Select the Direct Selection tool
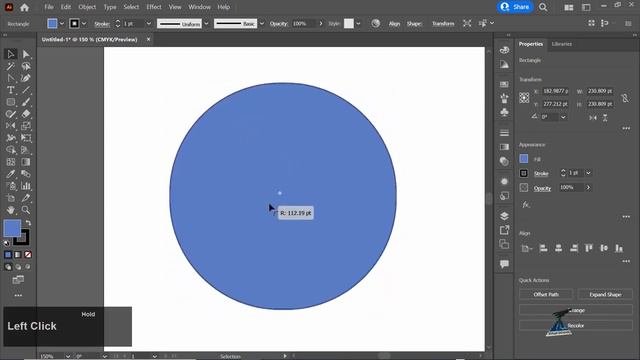640x360 pixels. click(26, 54)
